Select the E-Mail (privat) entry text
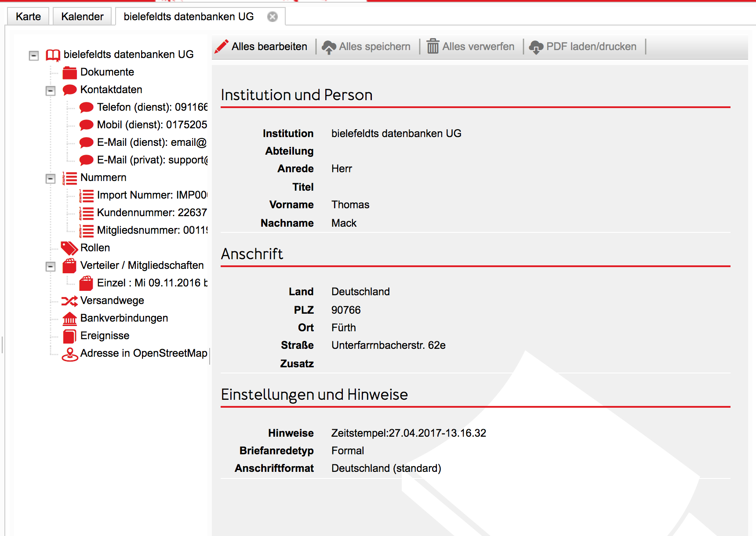Viewport: 756px width, 536px height. [152, 160]
